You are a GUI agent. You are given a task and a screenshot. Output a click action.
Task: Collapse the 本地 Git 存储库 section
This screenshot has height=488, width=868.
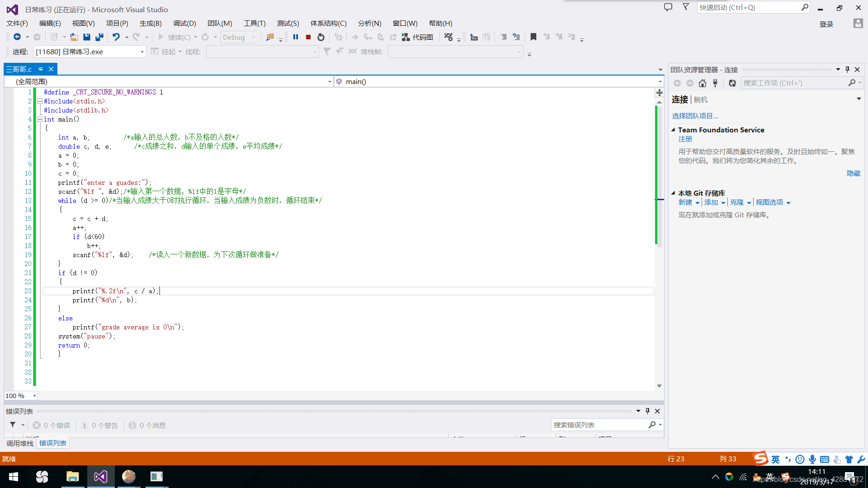(x=673, y=193)
